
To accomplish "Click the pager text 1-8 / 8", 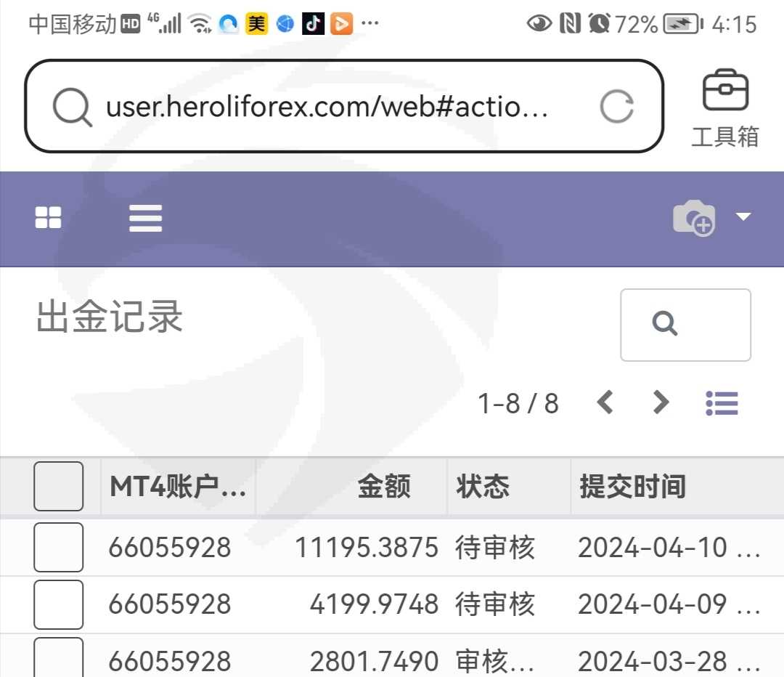I will (x=518, y=403).
